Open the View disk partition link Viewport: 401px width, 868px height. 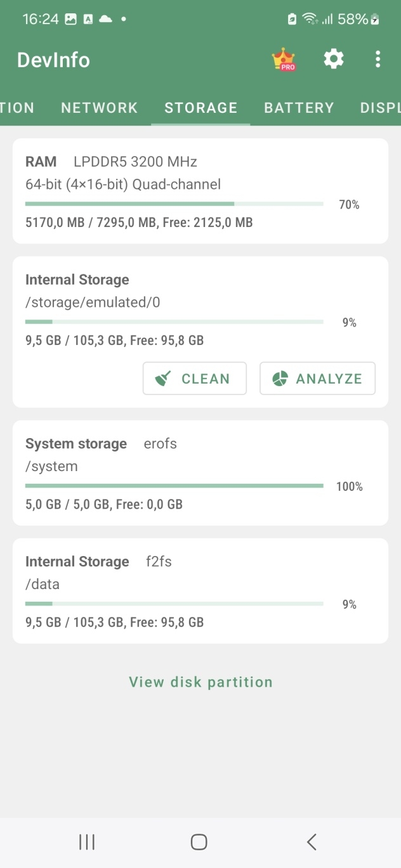[x=201, y=682]
